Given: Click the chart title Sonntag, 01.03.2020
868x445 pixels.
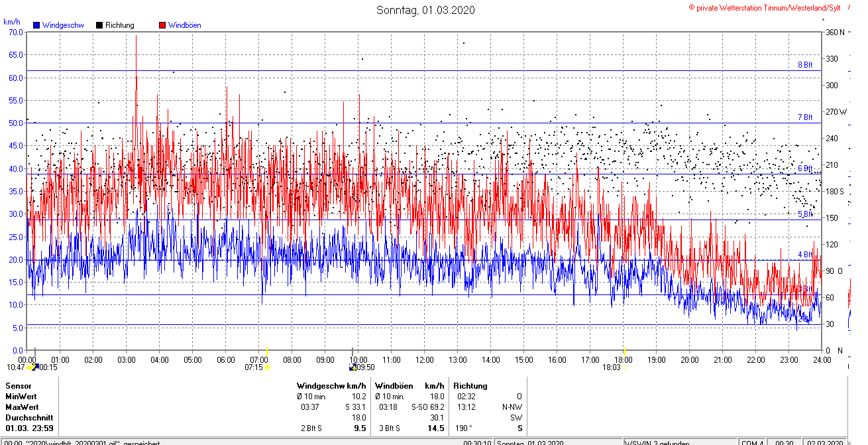Looking at the screenshot, I should 425,10.
